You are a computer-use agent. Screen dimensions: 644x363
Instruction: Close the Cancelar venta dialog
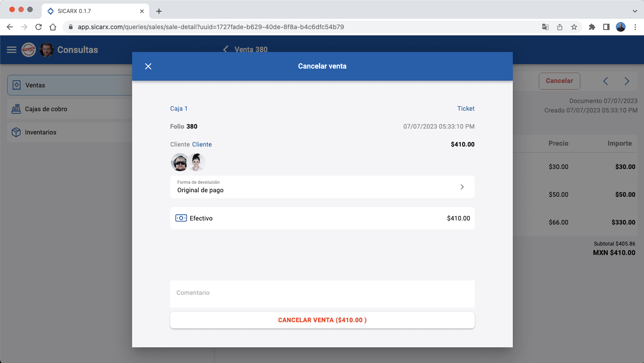pos(148,66)
